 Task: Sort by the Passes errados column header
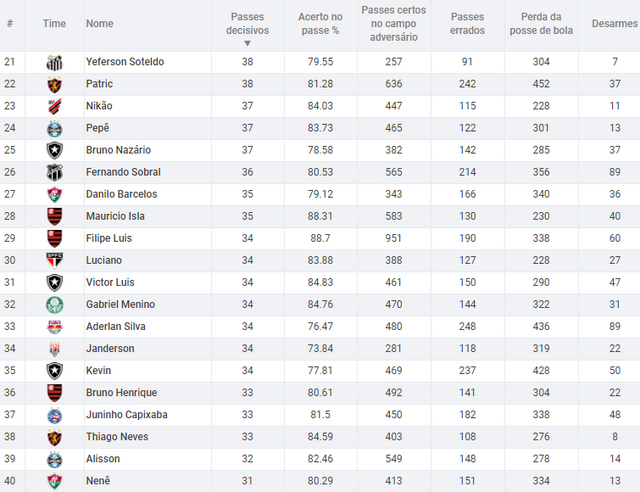(x=467, y=24)
